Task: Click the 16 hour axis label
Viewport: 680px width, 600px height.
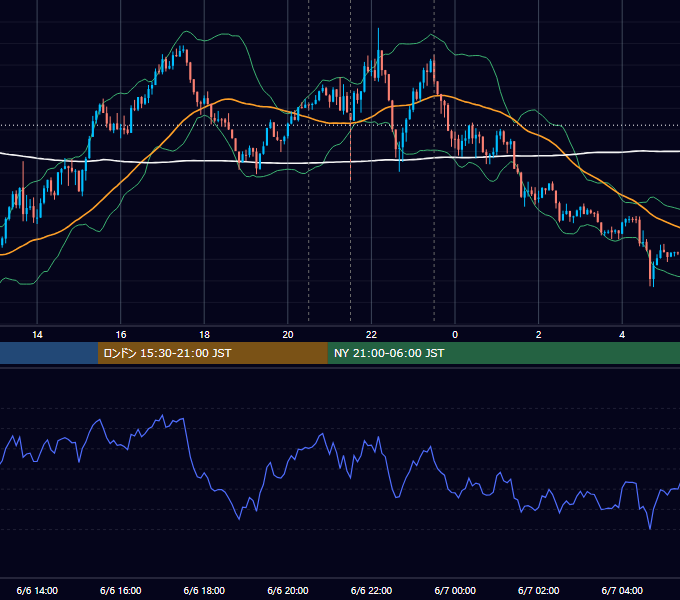Action: [x=121, y=335]
